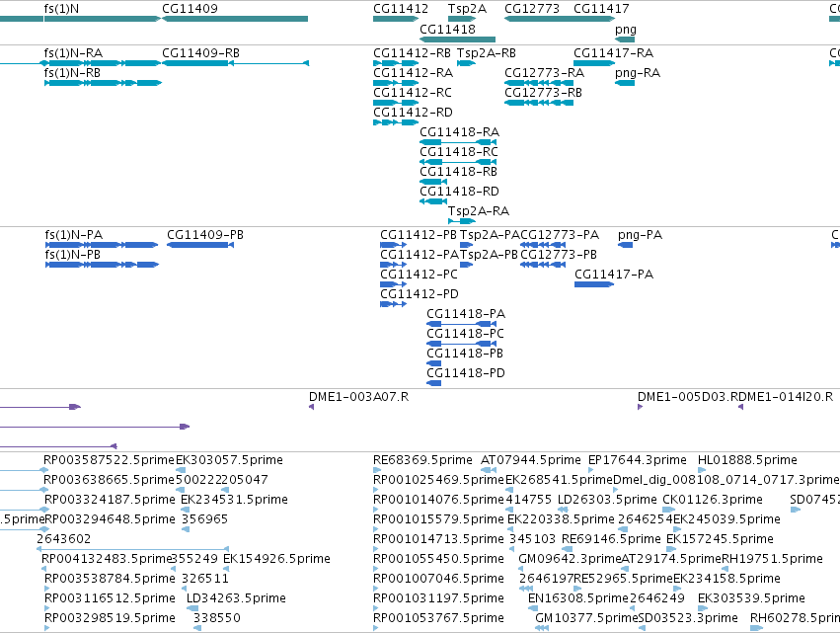Select transcript CG12773-RA
The image size is (840, 633).
click(x=539, y=83)
